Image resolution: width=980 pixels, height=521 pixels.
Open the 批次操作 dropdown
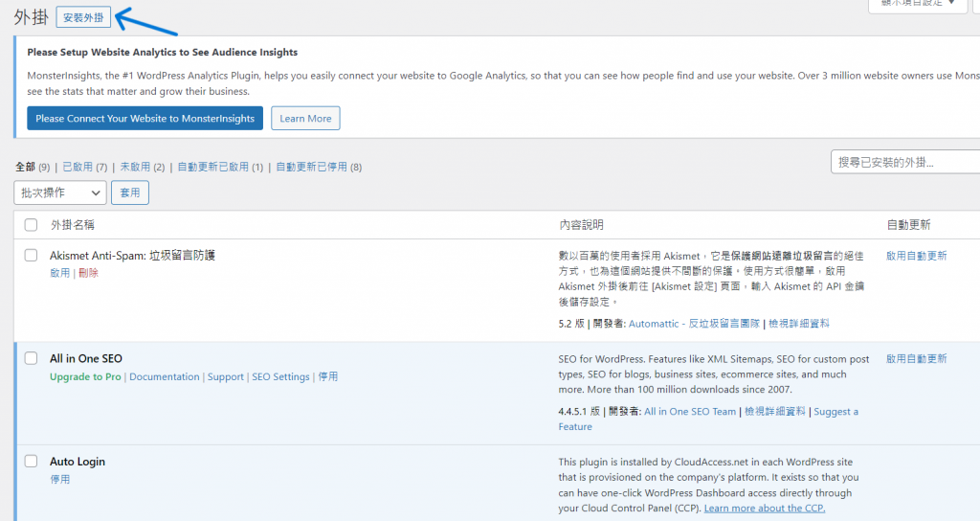point(60,193)
